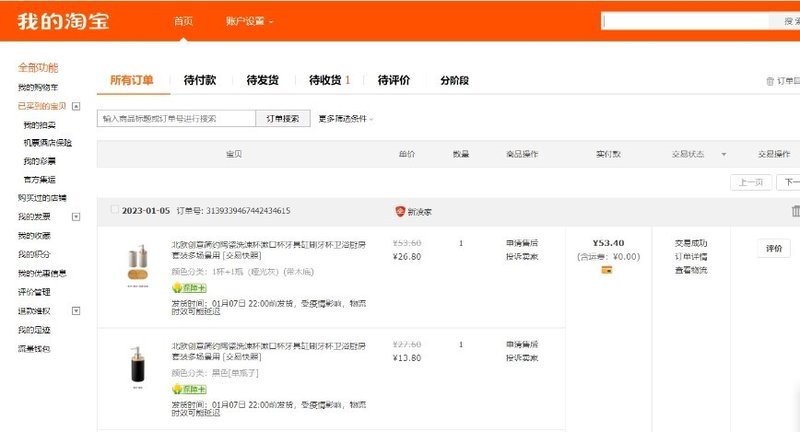Click the 订单搜索 button
800x432 pixels.
[283, 119]
